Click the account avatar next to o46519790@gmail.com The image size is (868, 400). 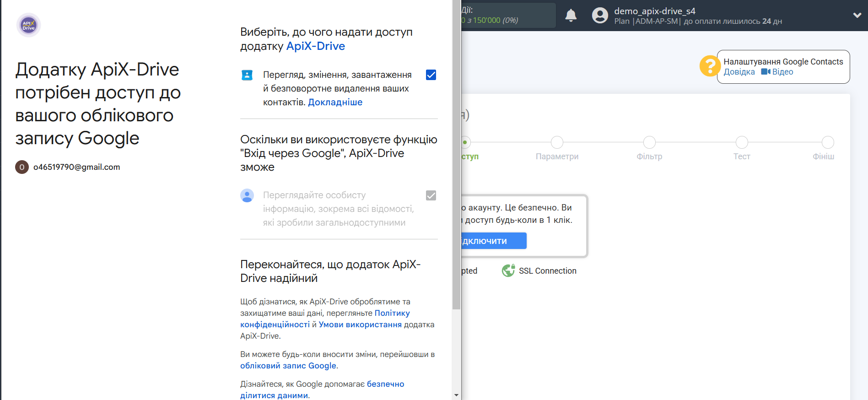[x=22, y=167]
